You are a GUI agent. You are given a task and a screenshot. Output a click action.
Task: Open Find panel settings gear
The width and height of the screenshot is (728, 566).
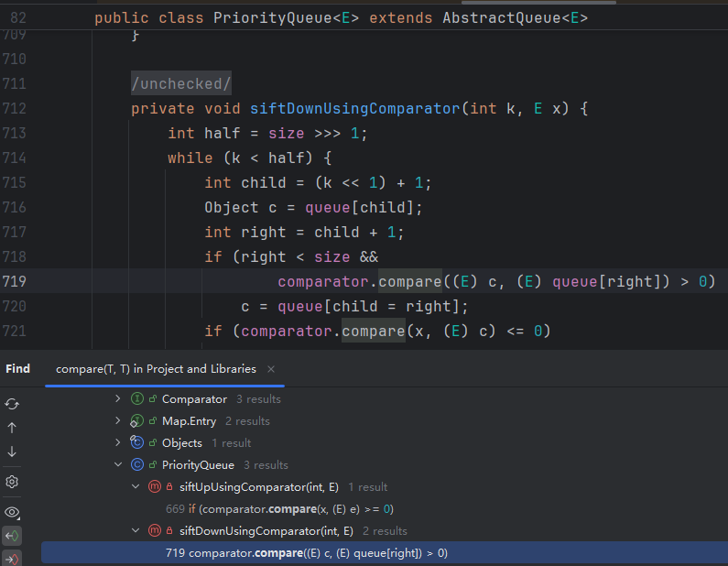12,482
